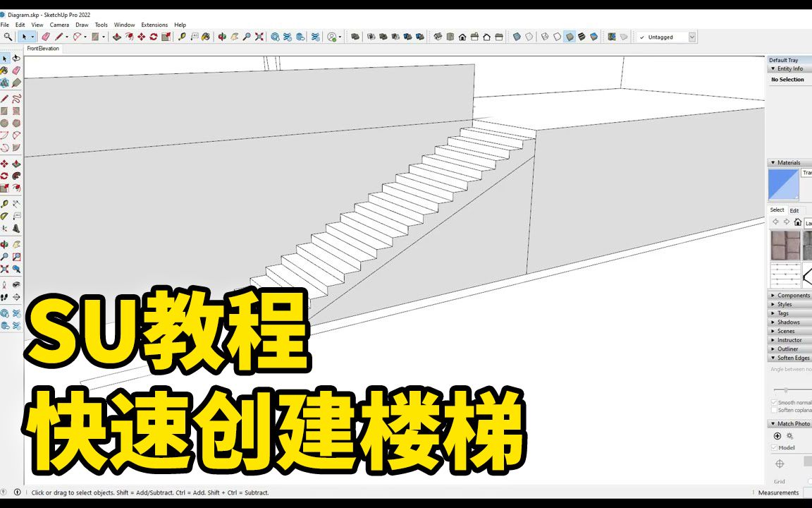Open the Camera menu
Screen dimensions: 812x508
click(x=59, y=24)
